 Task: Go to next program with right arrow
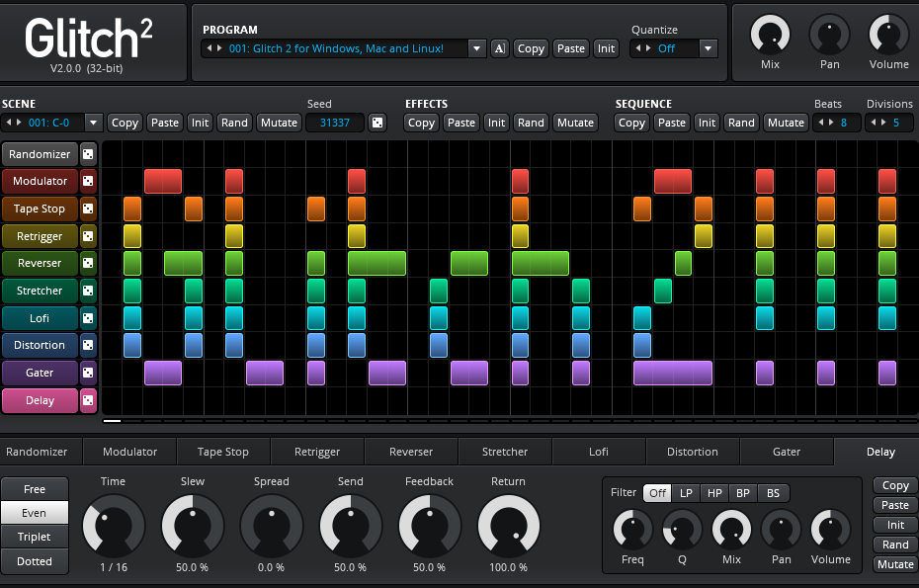click(219, 48)
